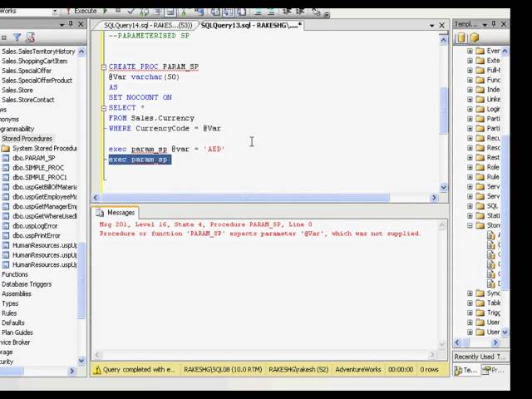Viewport: 532px width, 399px height.
Task: Select the SQLQuery13.sql tab
Action: click(x=251, y=26)
